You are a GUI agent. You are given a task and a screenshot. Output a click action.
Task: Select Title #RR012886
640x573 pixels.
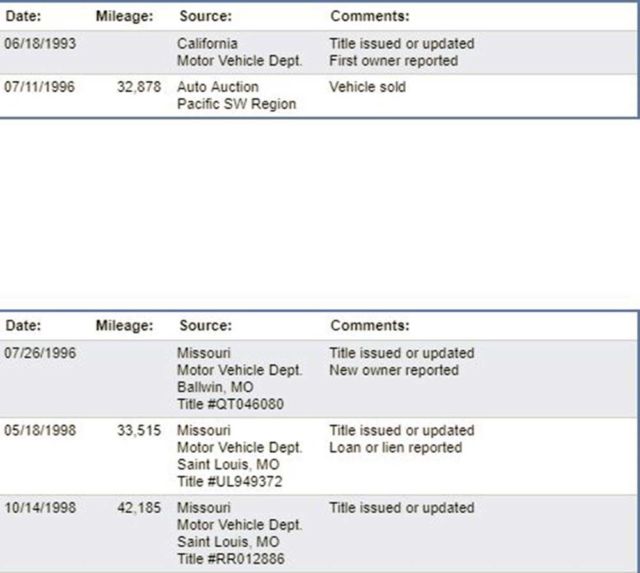(x=230, y=559)
